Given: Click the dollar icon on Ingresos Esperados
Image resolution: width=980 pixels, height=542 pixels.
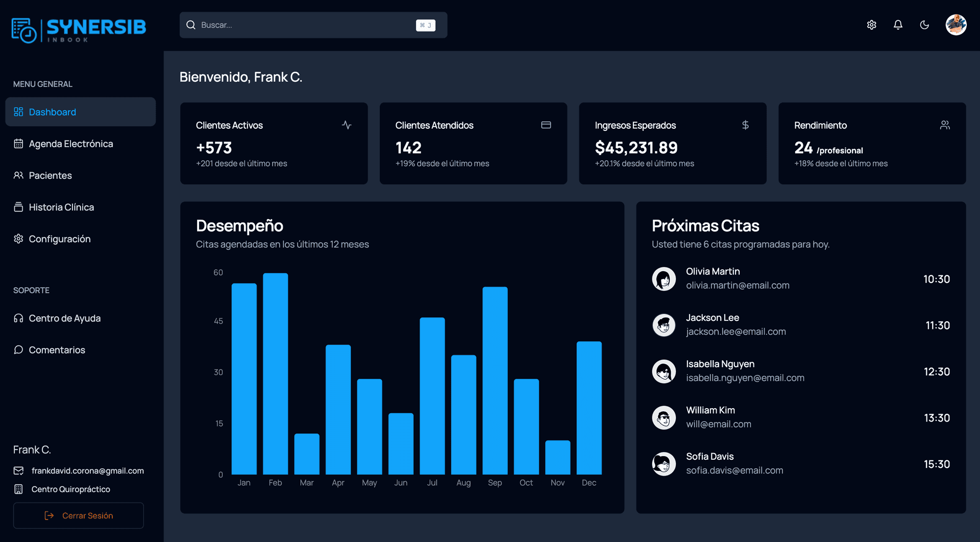Looking at the screenshot, I should [745, 125].
